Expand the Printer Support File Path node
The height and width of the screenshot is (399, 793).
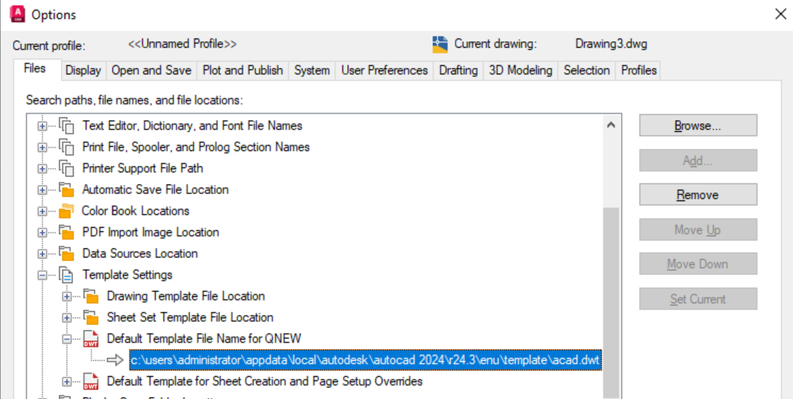coord(42,168)
